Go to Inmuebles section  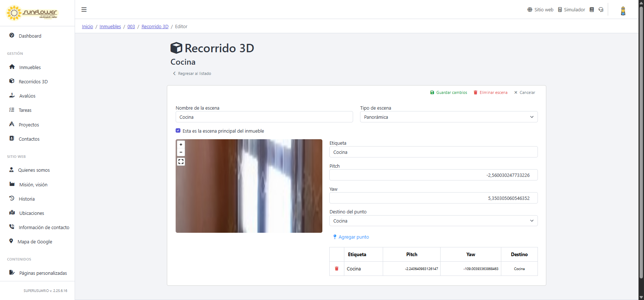pyautogui.click(x=30, y=67)
